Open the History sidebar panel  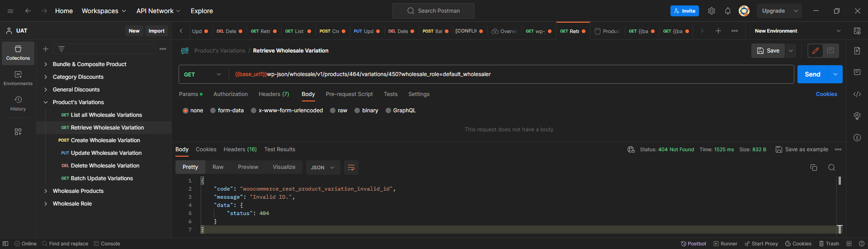coord(18,104)
